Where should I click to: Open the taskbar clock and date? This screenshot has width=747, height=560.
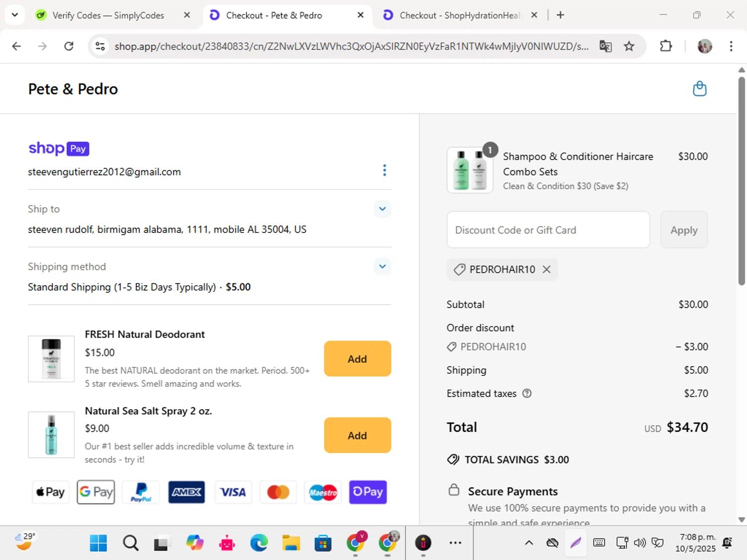(696, 543)
